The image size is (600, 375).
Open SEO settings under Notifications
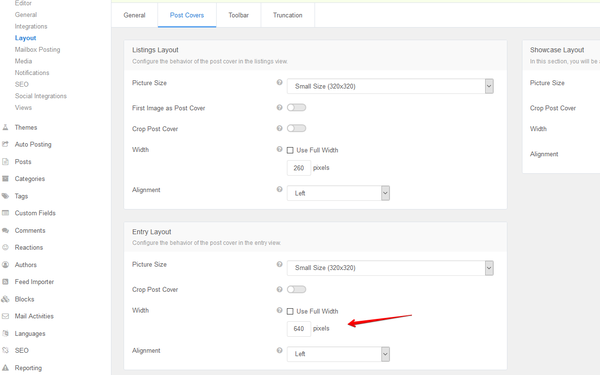pos(21,84)
